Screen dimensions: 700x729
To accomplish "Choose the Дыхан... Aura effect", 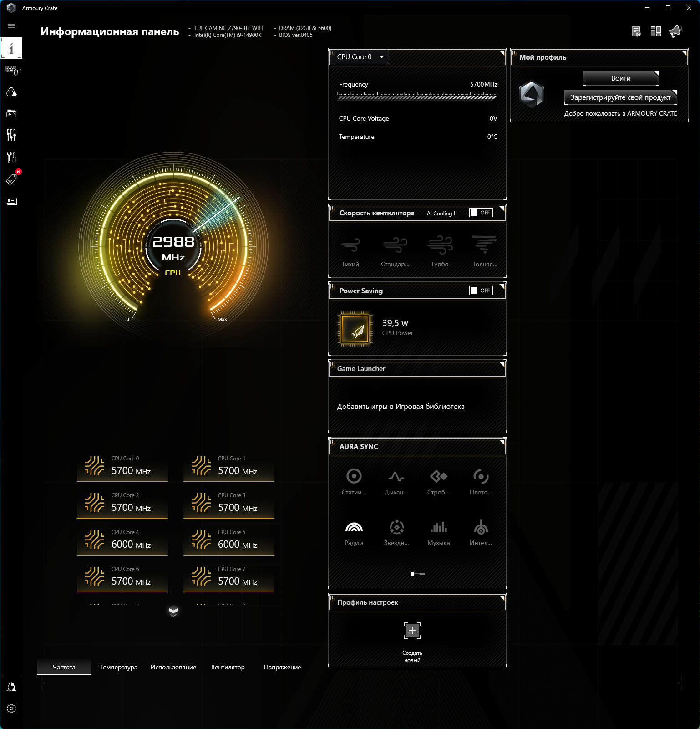I will [396, 482].
